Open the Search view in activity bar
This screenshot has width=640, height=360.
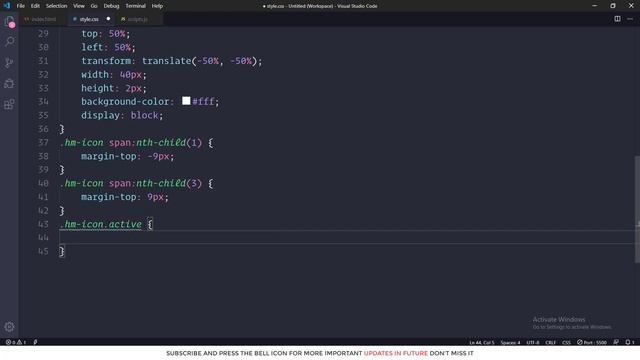[9, 42]
